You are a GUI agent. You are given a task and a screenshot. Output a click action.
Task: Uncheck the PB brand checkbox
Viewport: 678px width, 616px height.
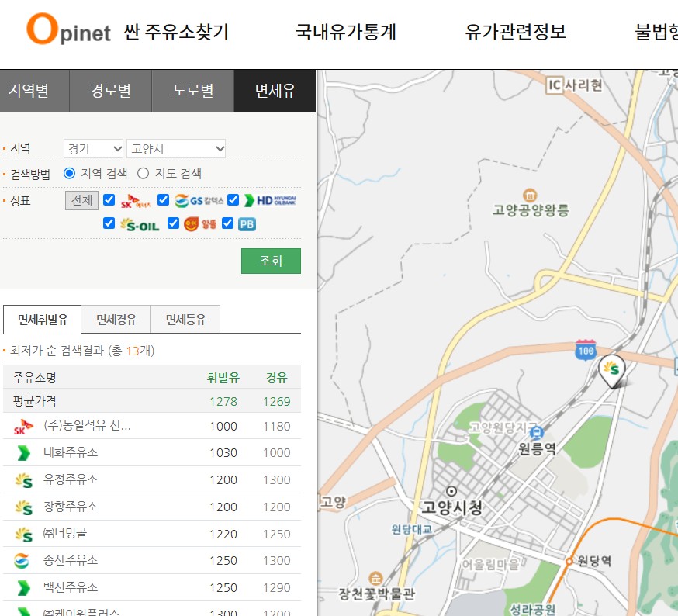tap(227, 224)
